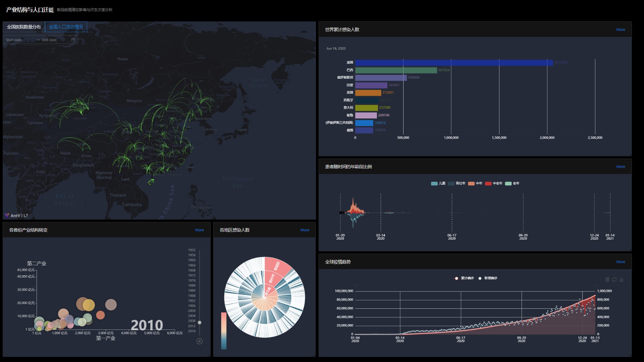This screenshot has height=362, width=644.
Task: Toggle the 累计确诊 legend item
Action: [x=464, y=278]
